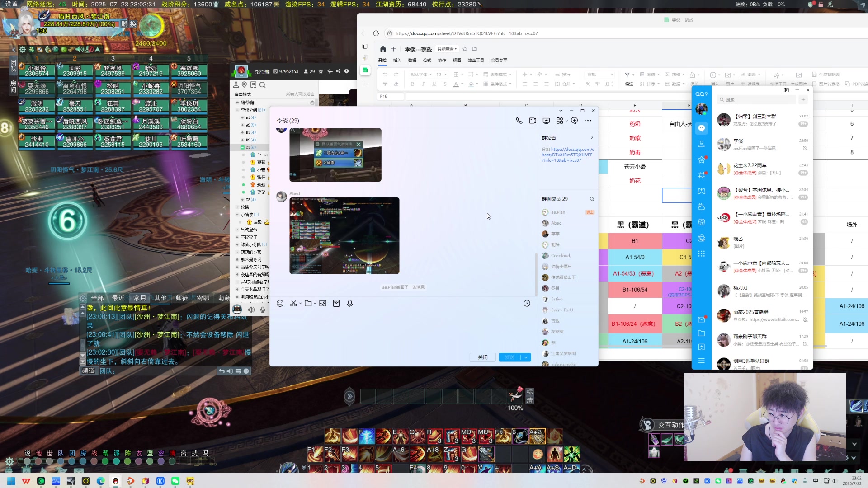Open the font color A swatch in toolbar
Image resolution: width=868 pixels, height=488 pixels.
tap(456, 84)
